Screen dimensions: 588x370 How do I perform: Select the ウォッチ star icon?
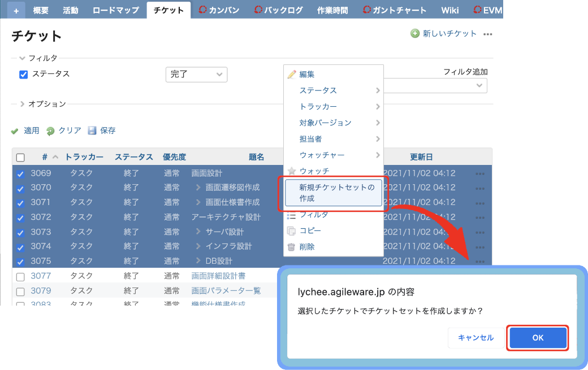[x=292, y=171]
